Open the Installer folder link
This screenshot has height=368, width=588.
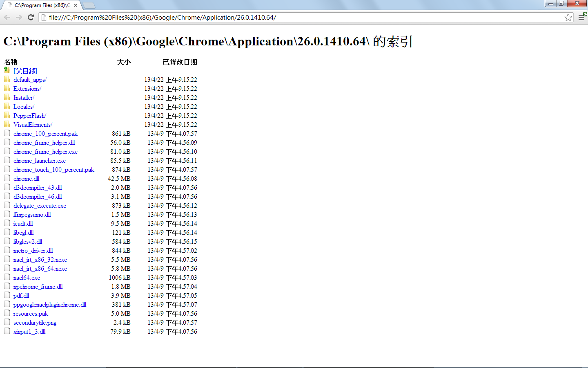(24, 98)
